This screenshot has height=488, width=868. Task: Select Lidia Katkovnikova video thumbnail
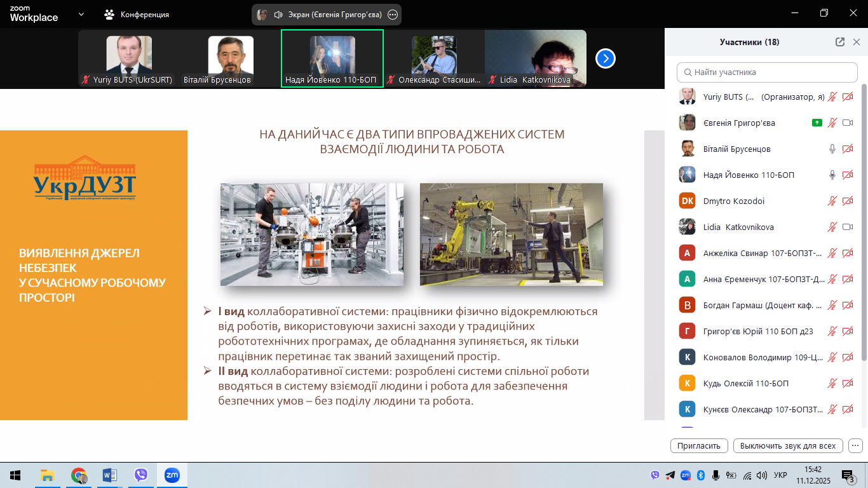pos(536,58)
